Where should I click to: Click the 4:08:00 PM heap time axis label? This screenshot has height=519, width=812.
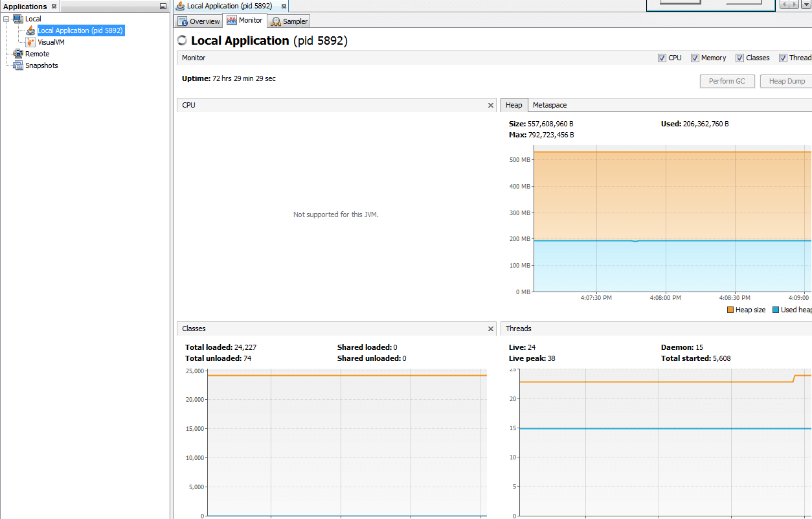(666, 298)
